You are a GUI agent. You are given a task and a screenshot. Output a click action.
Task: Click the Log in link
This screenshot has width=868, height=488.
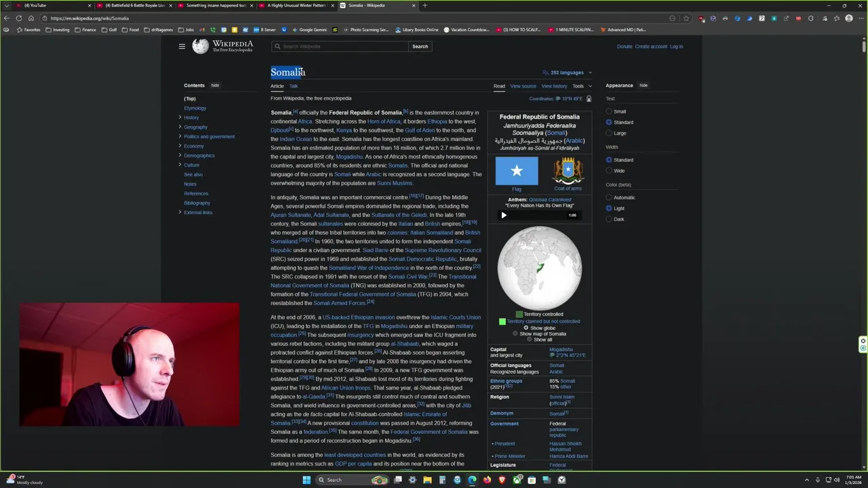click(x=676, y=47)
